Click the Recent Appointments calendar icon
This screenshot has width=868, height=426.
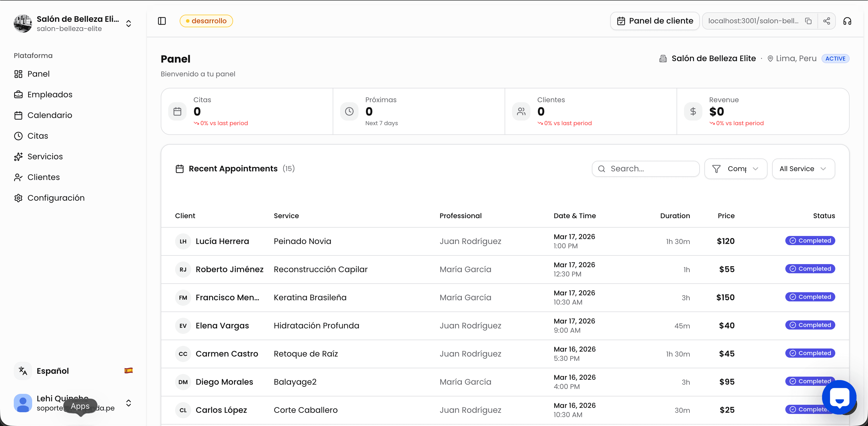[180, 169]
